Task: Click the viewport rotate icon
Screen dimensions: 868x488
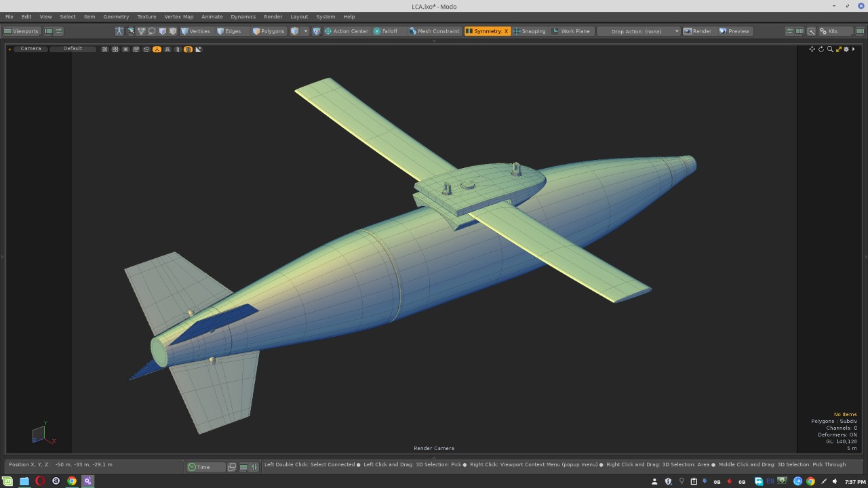Action: click(821, 49)
